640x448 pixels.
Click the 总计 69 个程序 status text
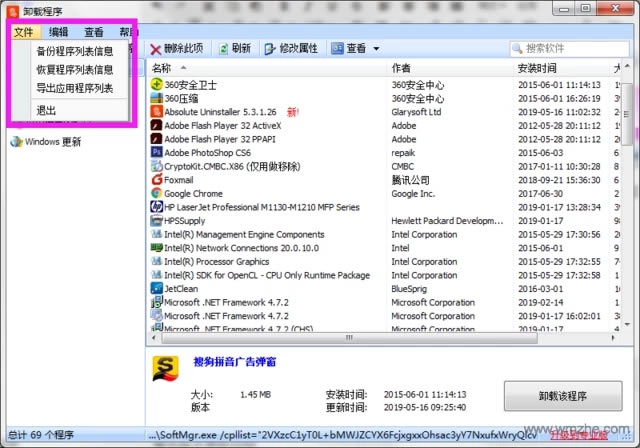41,435
